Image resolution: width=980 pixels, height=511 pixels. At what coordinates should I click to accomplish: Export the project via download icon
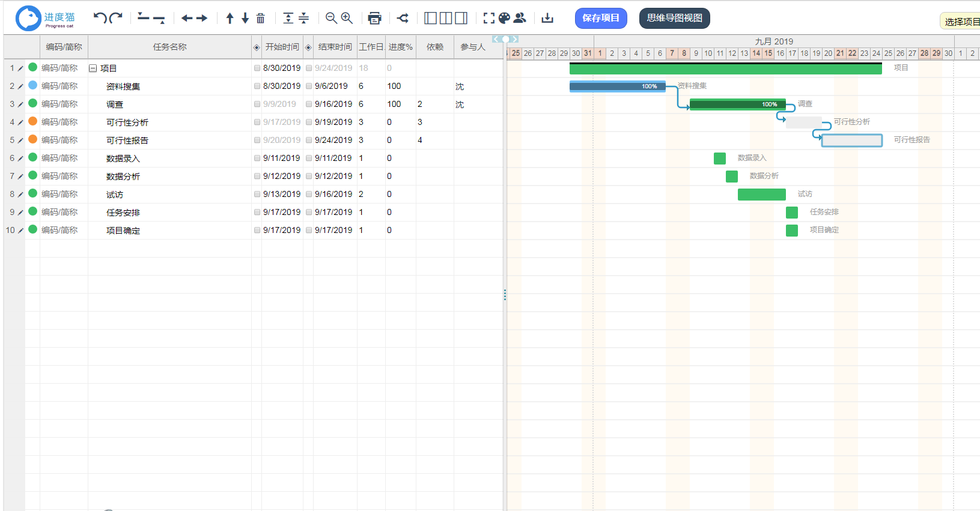[547, 18]
